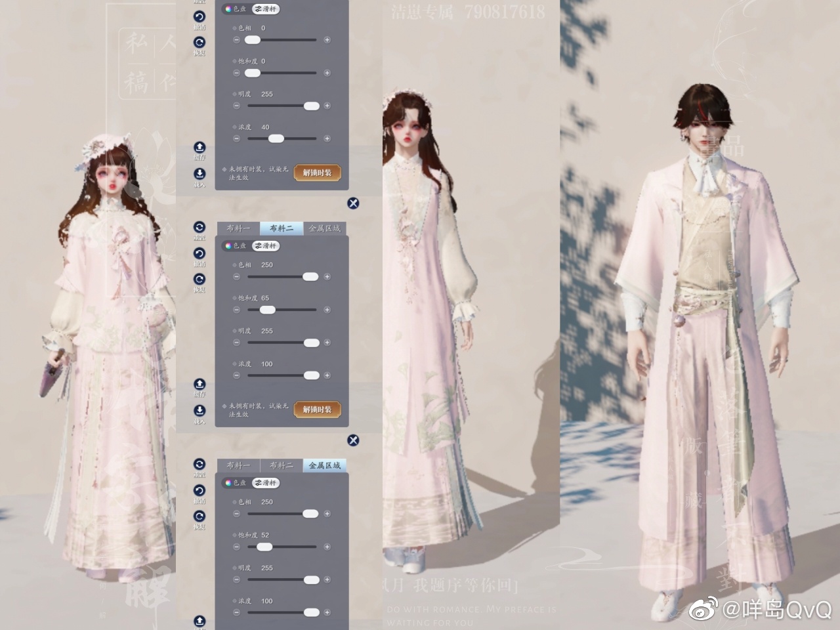Click the 色相 250 slider in the 金属区域 panel
Screen dimensions: 840x630
282,514
